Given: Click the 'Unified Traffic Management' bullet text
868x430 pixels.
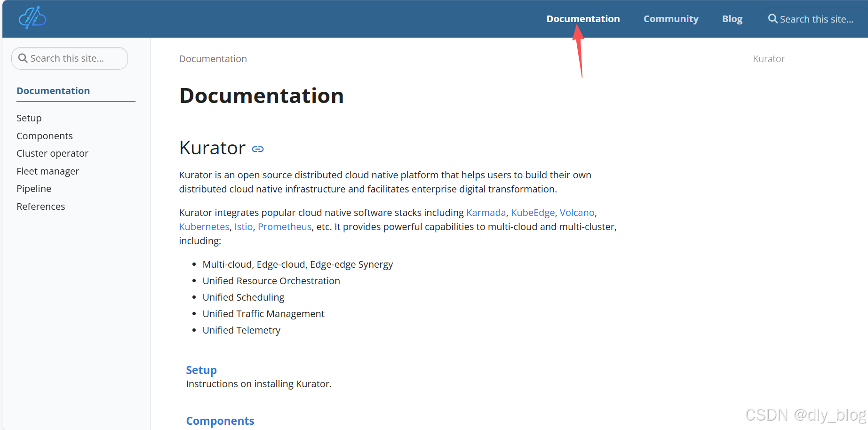Looking at the screenshot, I should [x=263, y=314].
